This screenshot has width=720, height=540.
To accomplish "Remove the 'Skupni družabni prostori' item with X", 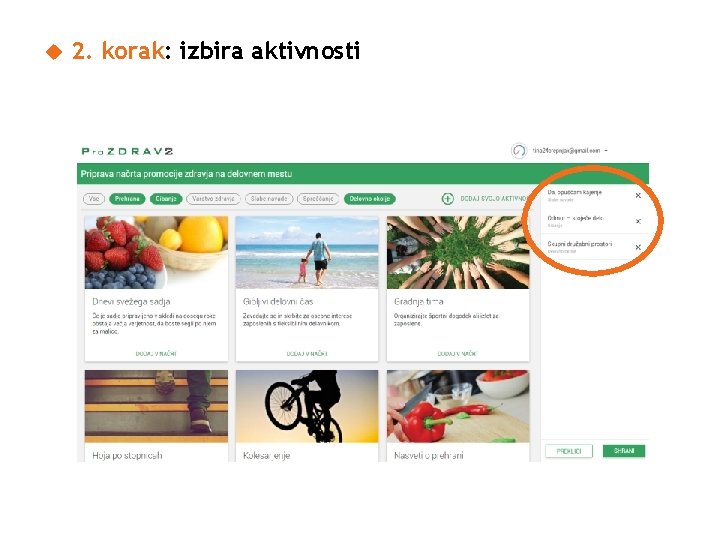I will point(638,248).
